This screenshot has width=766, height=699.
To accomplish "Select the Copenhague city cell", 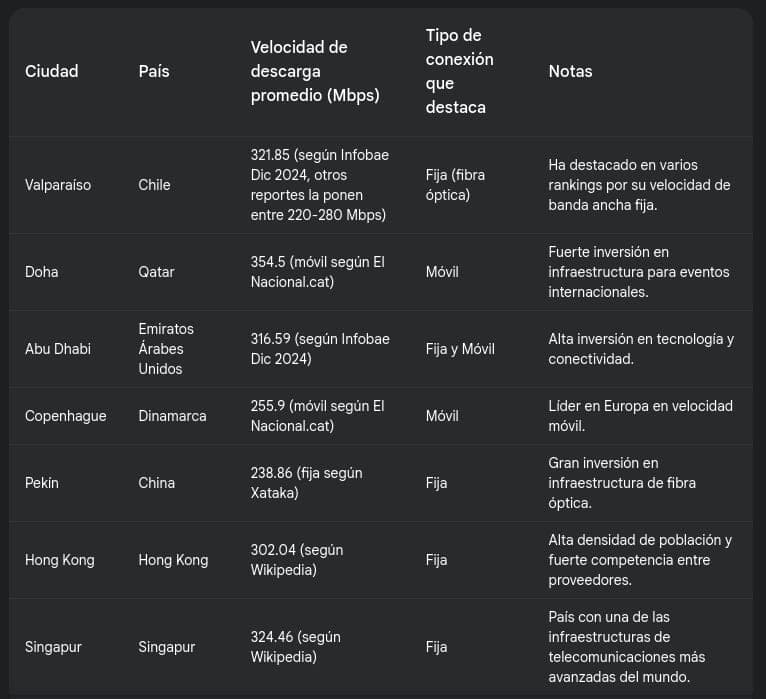I will [65, 416].
